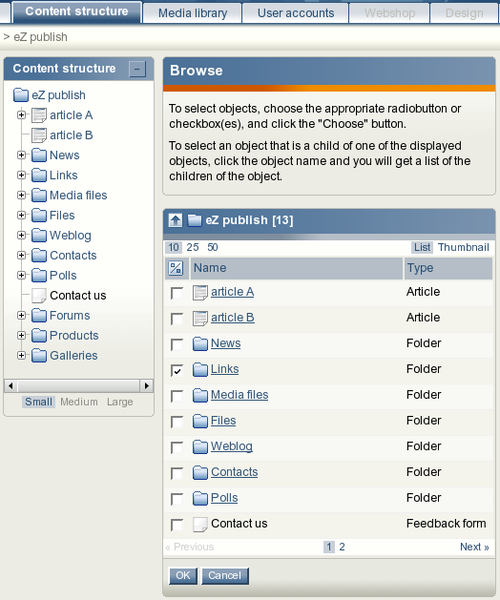500x600 pixels.
Task: Open the User accounts tab
Action: pyautogui.click(x=296, y=13)
